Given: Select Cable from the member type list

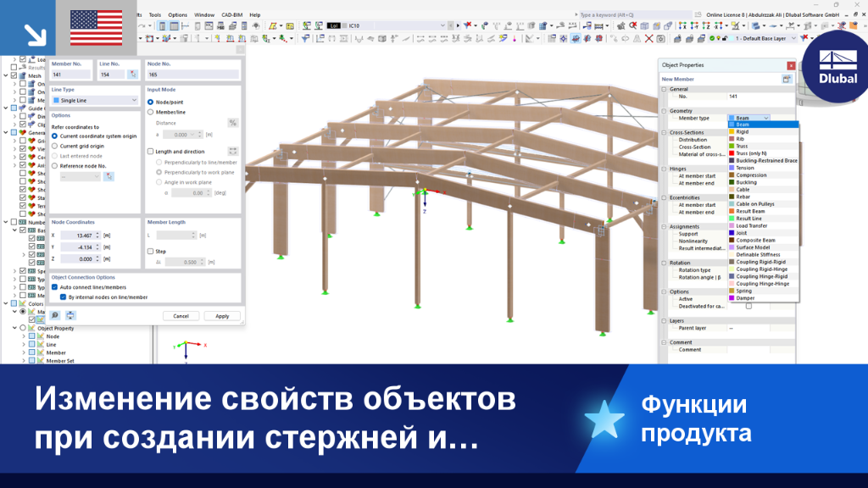Looking at the screenshot, I should pos(743,189).
